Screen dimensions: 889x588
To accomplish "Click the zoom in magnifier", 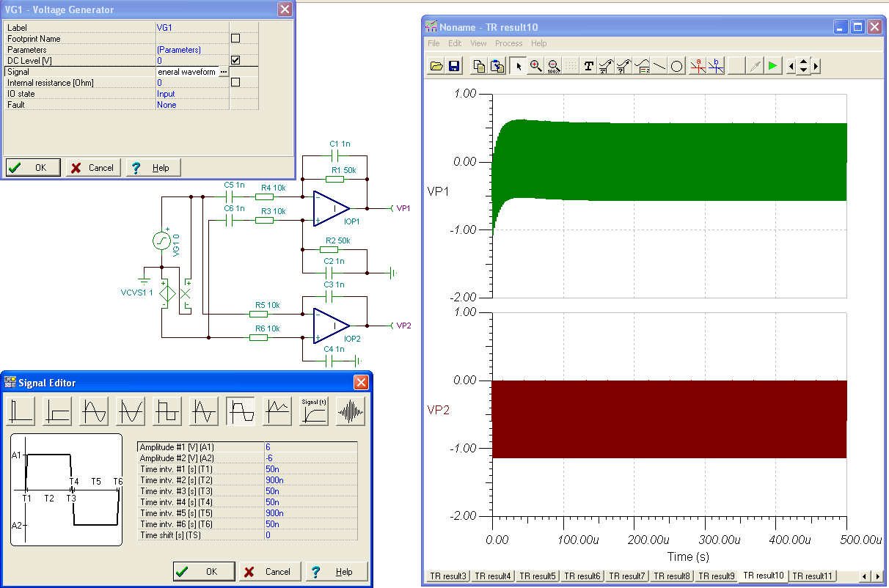I will [536, 66].
